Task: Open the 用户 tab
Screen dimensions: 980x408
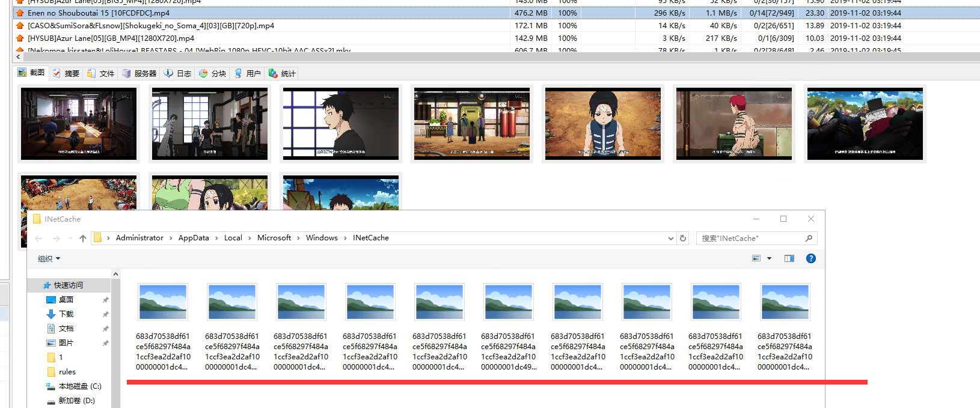Action: click(248, 73)
